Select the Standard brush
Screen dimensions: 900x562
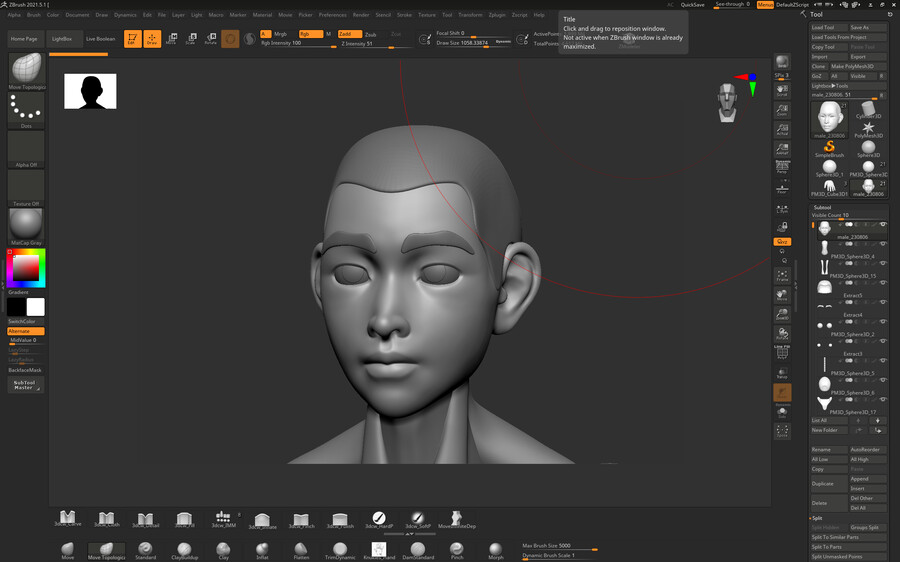(145, 551)
